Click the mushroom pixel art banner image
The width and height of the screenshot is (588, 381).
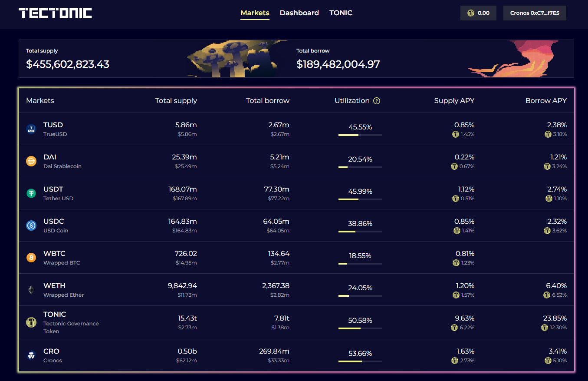coord(237,59)
